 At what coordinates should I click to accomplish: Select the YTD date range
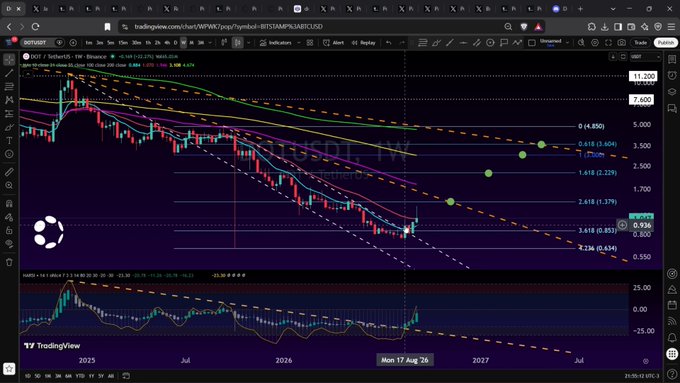(x=80, y=376)
